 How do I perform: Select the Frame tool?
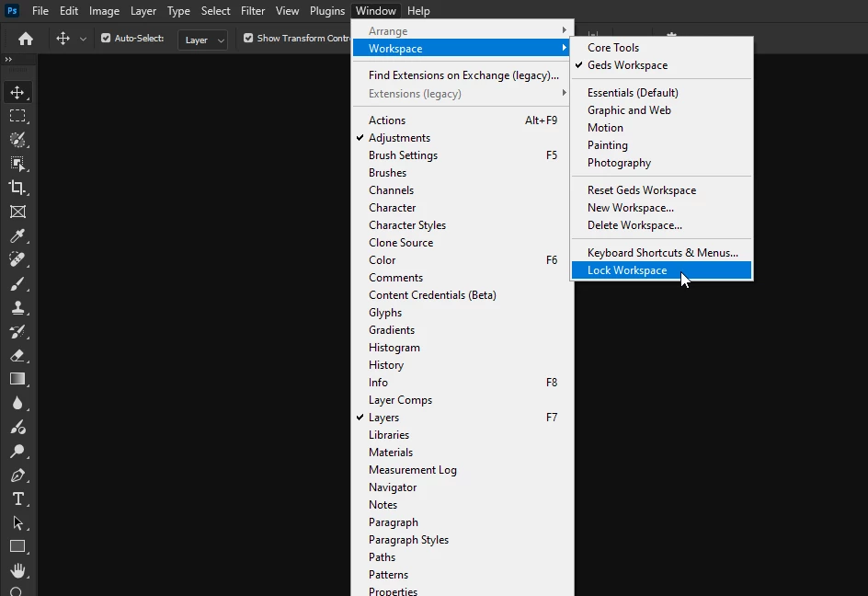[17, 212]
